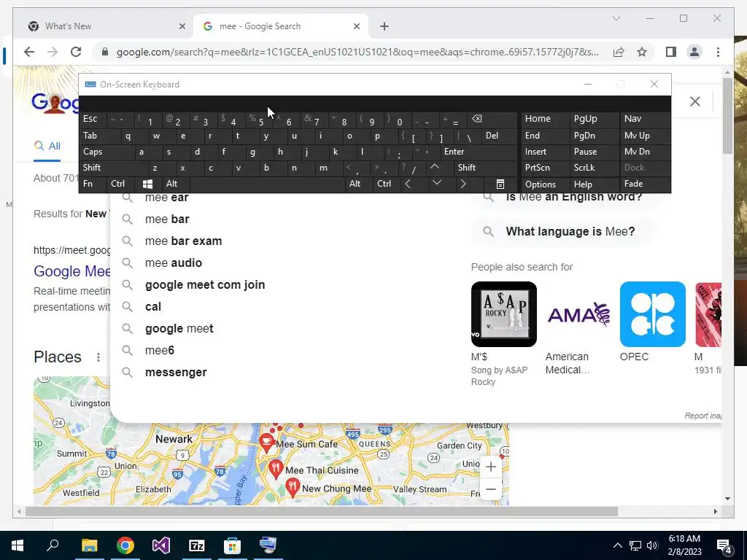Open File Explorer from the taskbar
747x560 pixels.
(89, 545)
